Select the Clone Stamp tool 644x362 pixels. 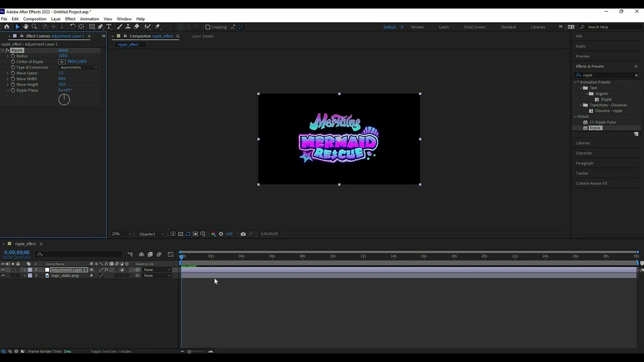pyautogui.click(x=128, y=27)
